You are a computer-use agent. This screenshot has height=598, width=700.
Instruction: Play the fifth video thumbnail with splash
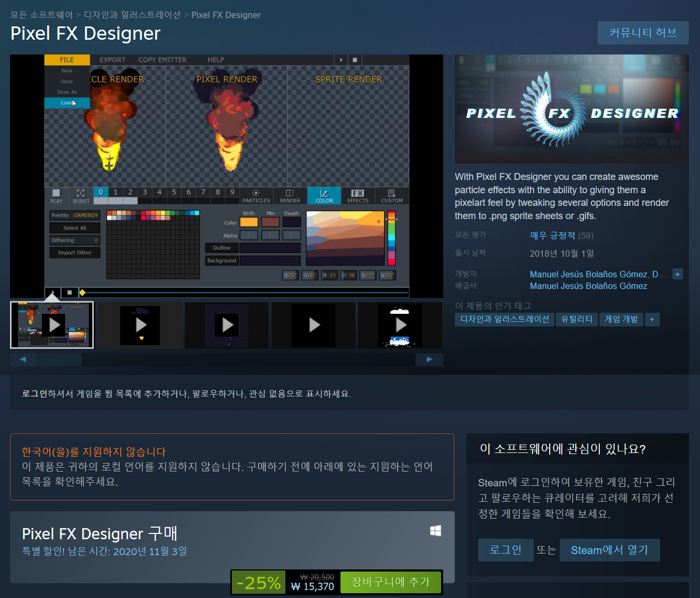click(x=400, y=325)
